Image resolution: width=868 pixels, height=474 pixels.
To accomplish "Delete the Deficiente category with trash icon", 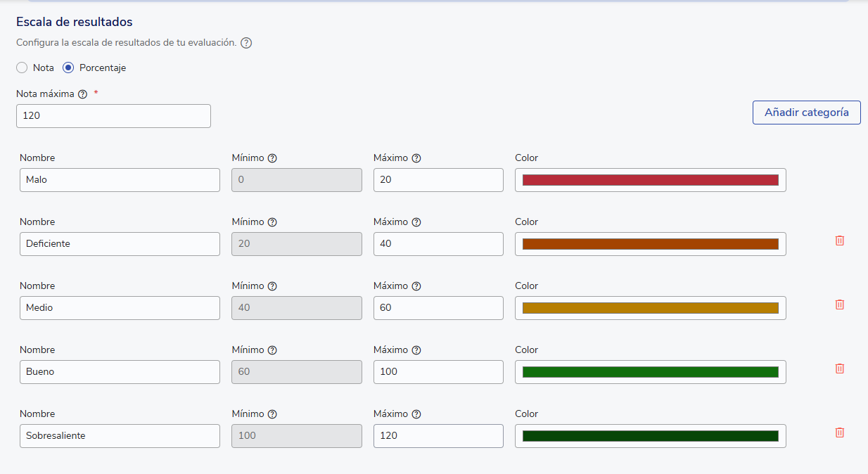I will pyautogui.click(x=839, y=241).
